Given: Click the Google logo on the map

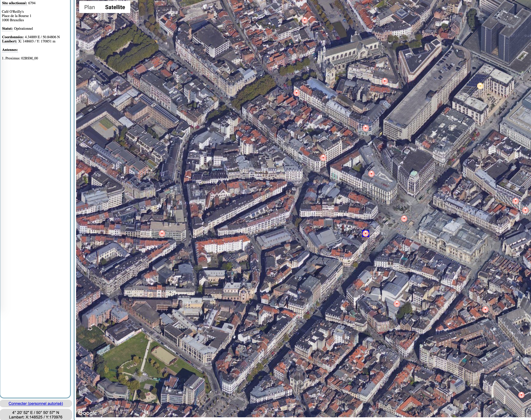Looking at the screenshot, I should pos(88,413).
